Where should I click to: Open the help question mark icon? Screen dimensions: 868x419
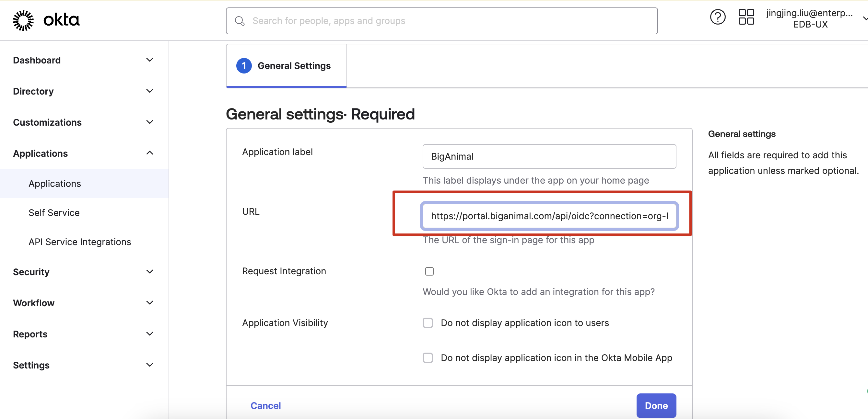click(718, 17)
